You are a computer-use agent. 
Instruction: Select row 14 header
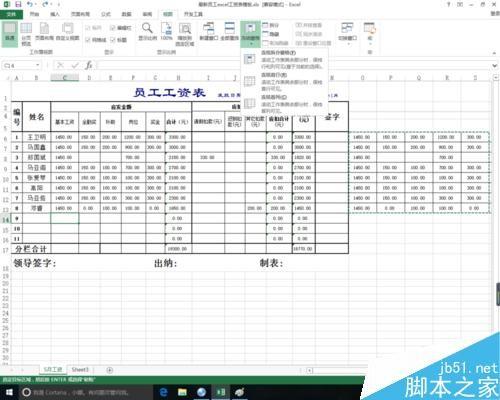click(x=6, y=219)
